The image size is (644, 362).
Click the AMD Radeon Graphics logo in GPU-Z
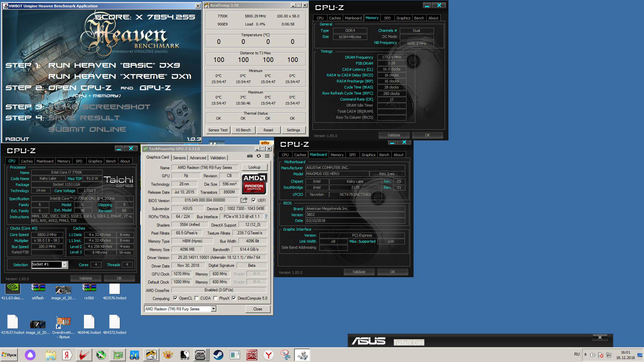pyautogui.click(x=254, y=184)
